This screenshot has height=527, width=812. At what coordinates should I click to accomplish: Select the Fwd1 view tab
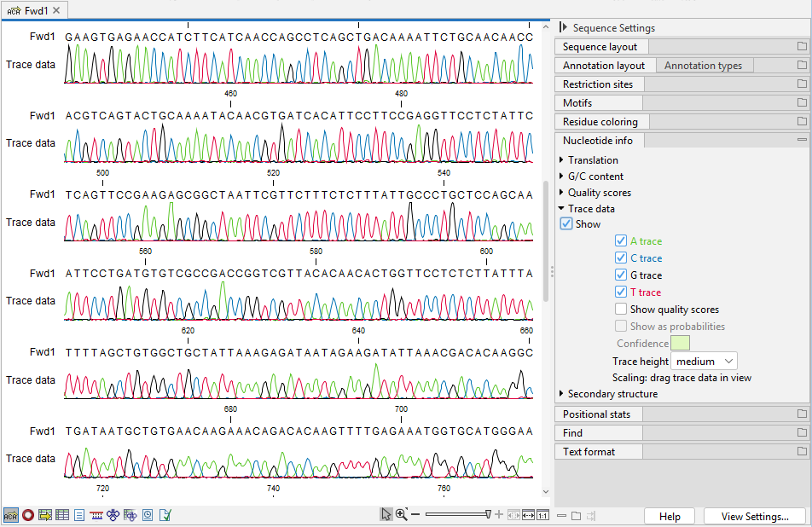(x=34, y=10)
